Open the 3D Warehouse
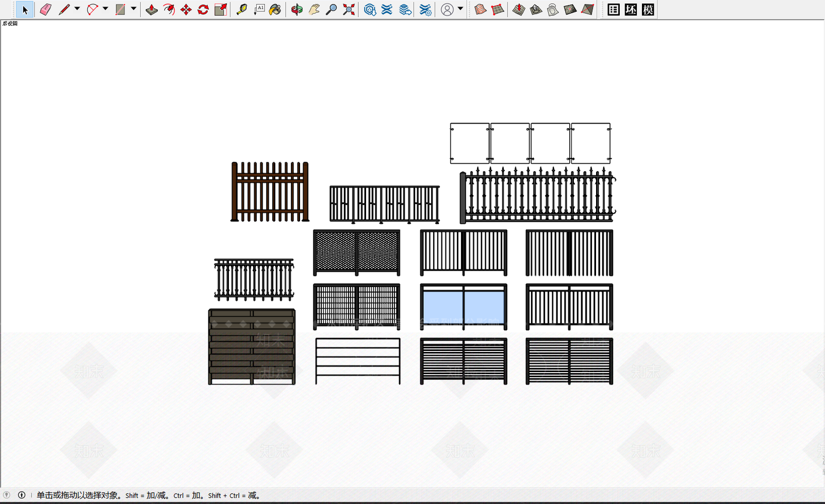Viewport: 825px width, 504px height. click(x=370, y=9)
